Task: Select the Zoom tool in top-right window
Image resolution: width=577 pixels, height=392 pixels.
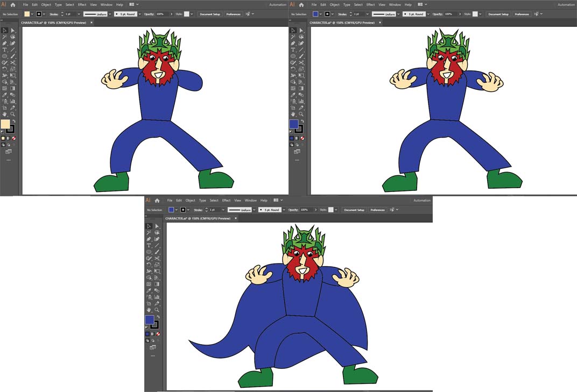Action: (x=301, y=115)
